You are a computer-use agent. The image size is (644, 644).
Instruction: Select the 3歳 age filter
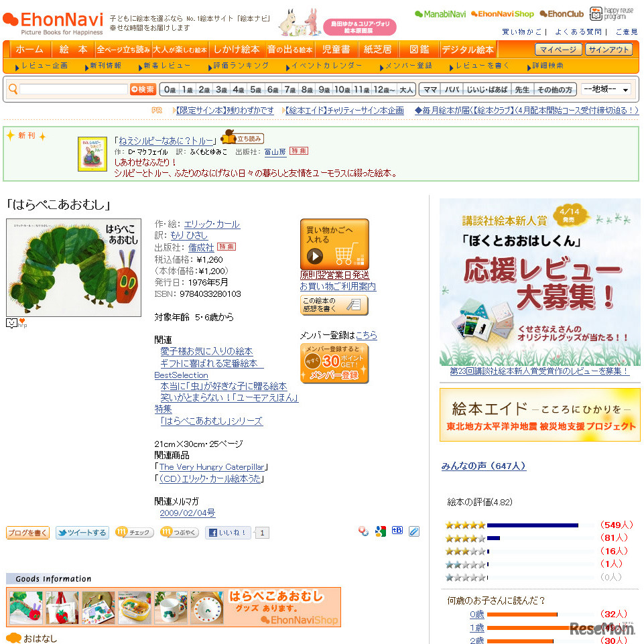(221, 90)
